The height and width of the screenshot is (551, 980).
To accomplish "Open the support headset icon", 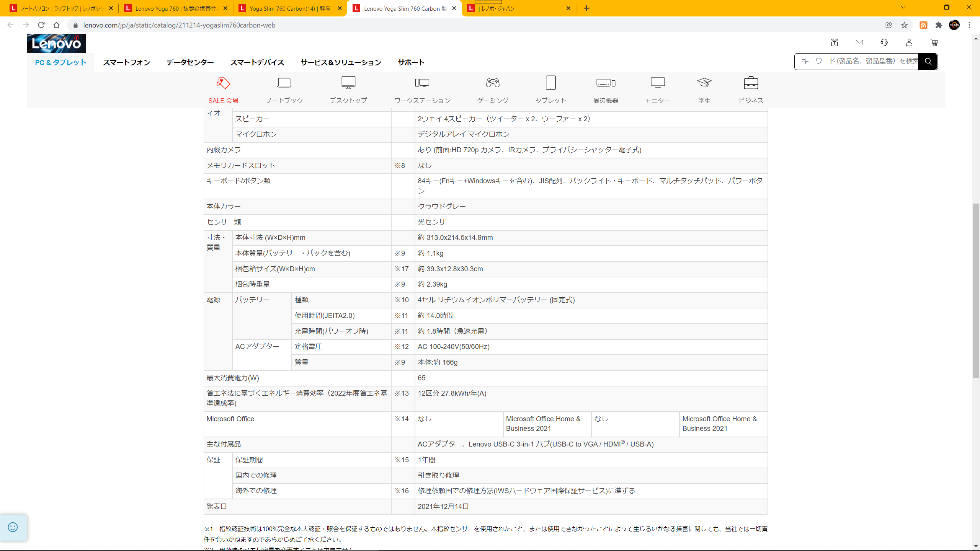I will [884, 42].
